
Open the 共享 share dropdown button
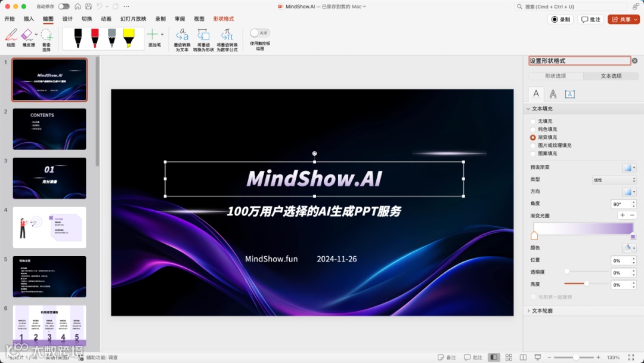click(x=624, y=19)
